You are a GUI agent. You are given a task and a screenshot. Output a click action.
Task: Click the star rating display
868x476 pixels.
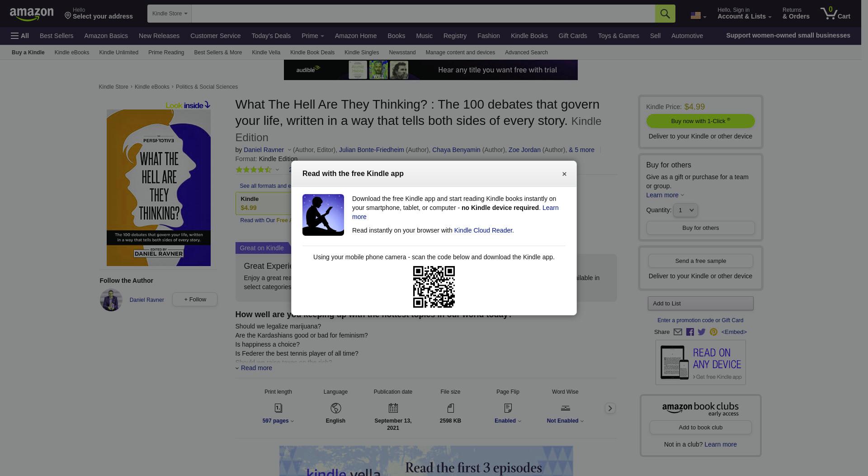[x=254, y=170]
